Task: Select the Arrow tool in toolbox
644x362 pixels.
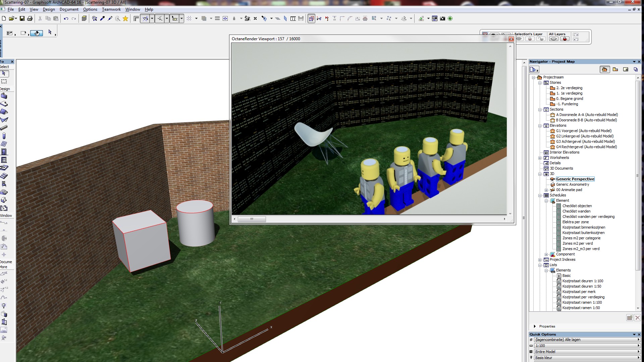Action: pos(4,73)
